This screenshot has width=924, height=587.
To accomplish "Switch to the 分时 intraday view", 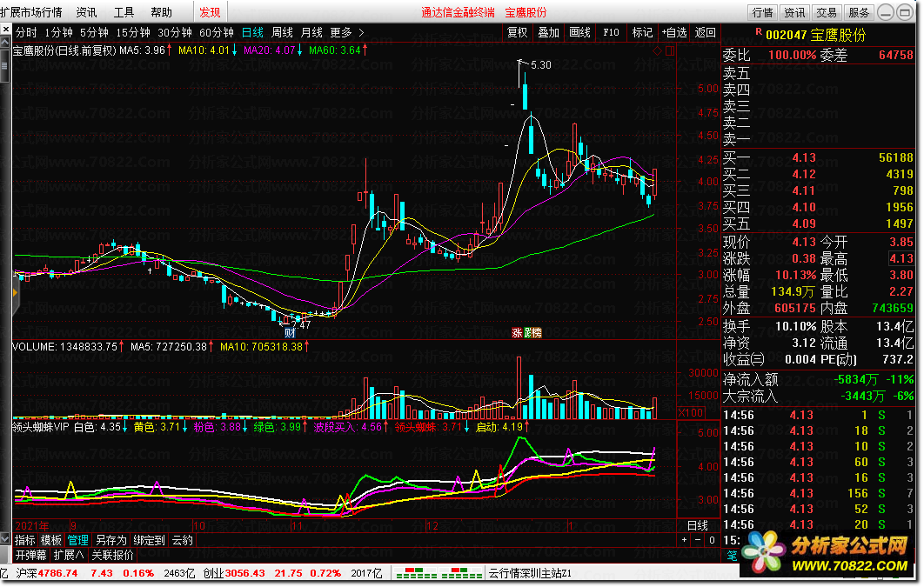I will tap(26, 33).
